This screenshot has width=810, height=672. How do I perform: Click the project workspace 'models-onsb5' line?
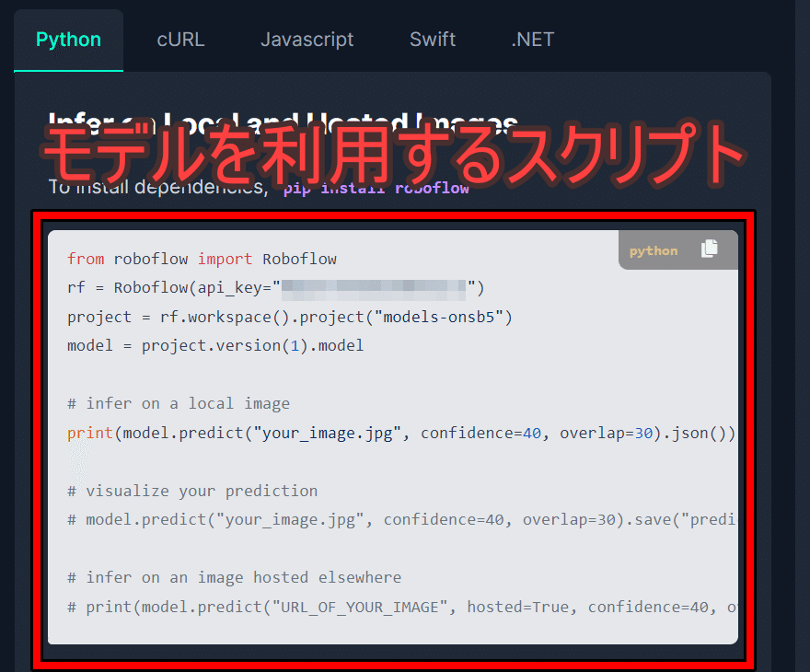[290, 318]
